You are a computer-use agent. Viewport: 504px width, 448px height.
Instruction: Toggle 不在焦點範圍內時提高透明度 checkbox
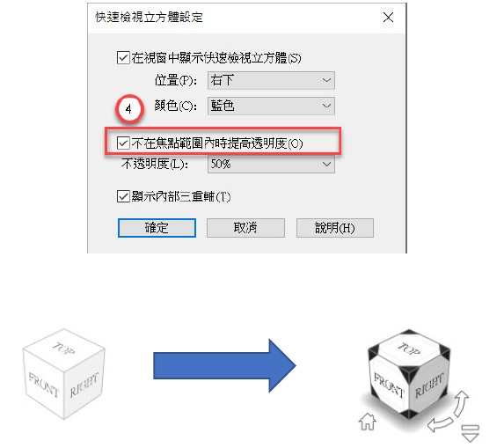tap(123, 143)
